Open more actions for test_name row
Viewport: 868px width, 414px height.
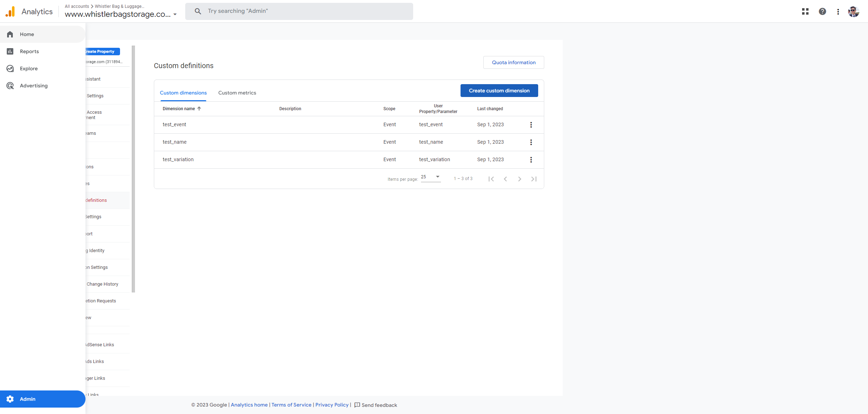click(531, 142)
